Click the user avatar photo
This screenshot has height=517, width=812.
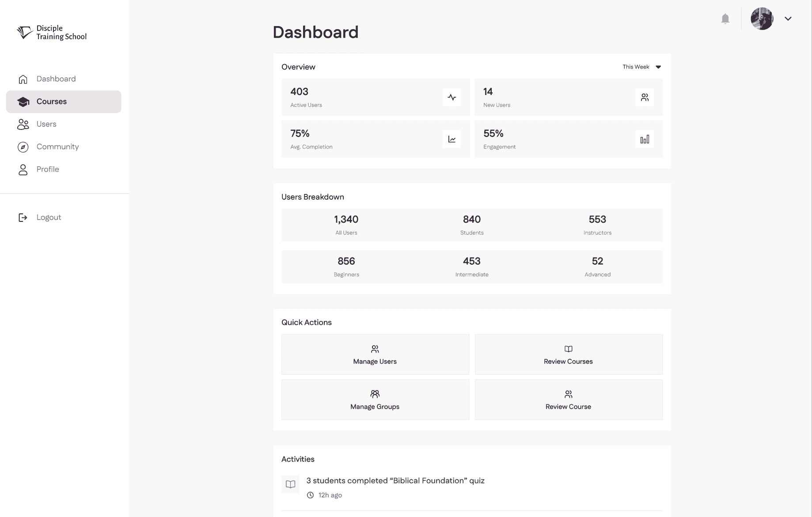coord(762,19)
